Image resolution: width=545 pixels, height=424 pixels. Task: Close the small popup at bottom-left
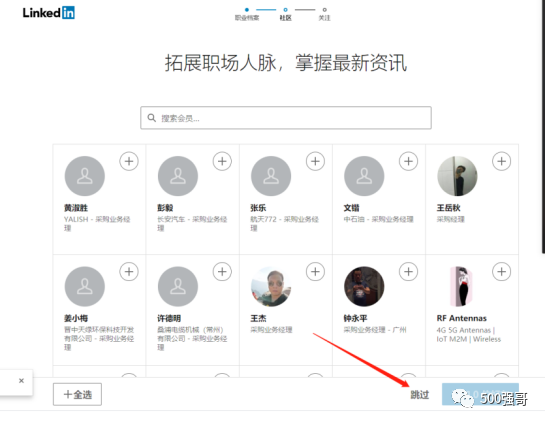[21, 381]
